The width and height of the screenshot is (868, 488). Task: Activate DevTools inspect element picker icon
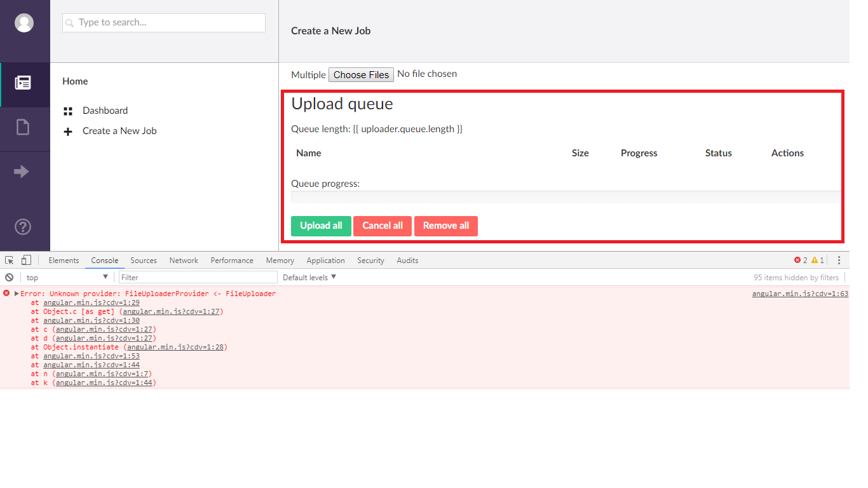pos(10,260)
